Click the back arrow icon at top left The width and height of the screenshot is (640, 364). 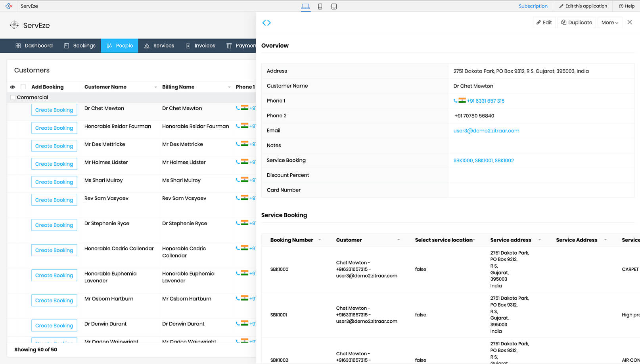click(8, 6)
